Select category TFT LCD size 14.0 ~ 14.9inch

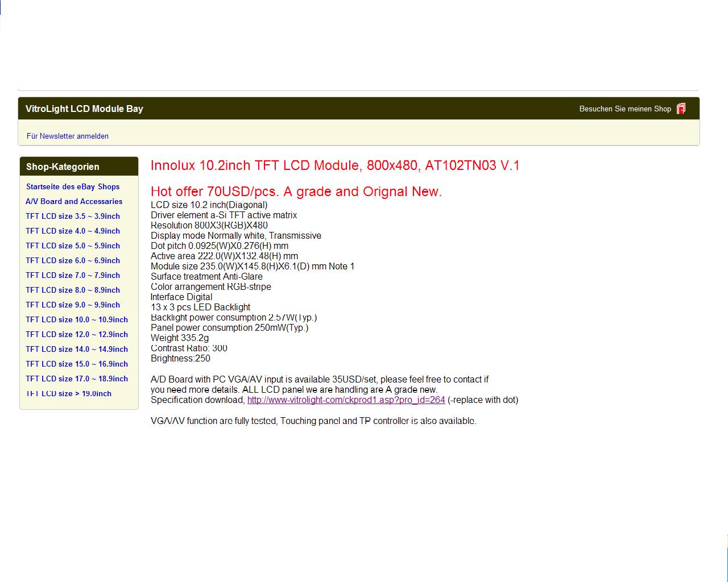tap(77, 349)
